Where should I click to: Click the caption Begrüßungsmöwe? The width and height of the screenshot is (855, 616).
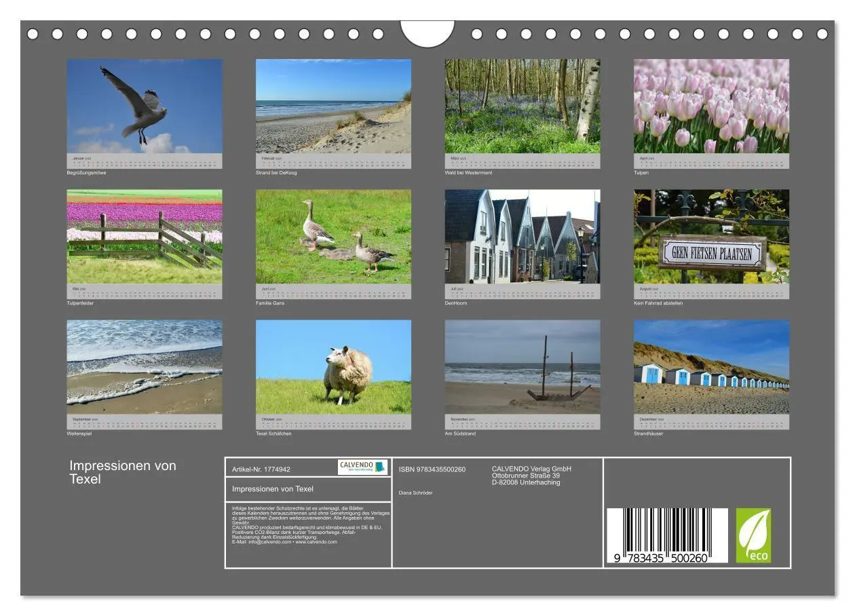[x=86, y=172]
